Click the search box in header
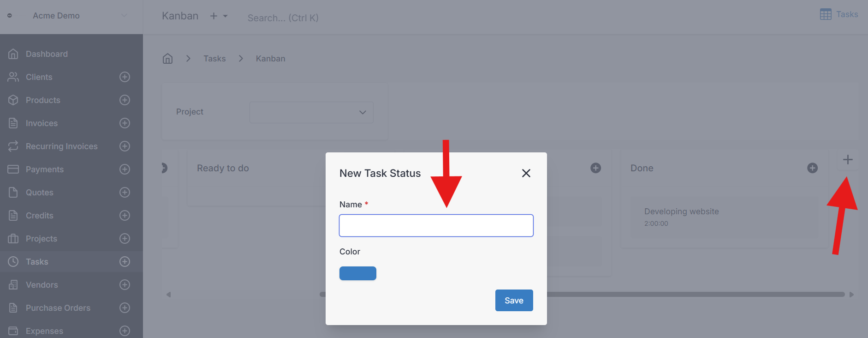This screenshot has height=338, width=868. (x=283, y=18)
